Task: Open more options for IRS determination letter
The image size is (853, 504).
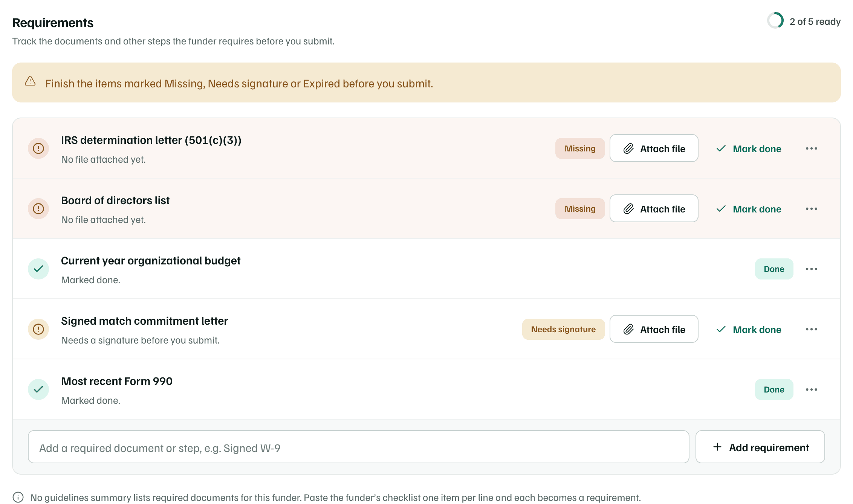Action: [x=812, y=148]
